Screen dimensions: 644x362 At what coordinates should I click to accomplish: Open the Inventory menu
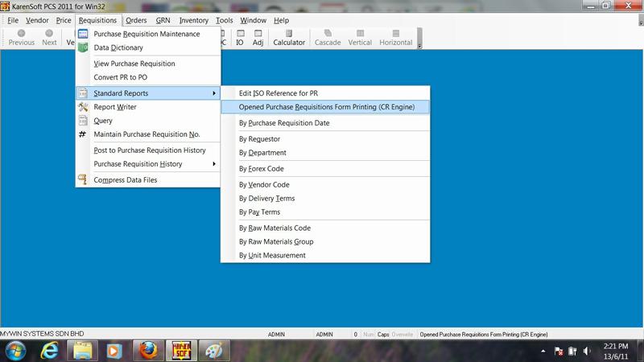(194, 20)
